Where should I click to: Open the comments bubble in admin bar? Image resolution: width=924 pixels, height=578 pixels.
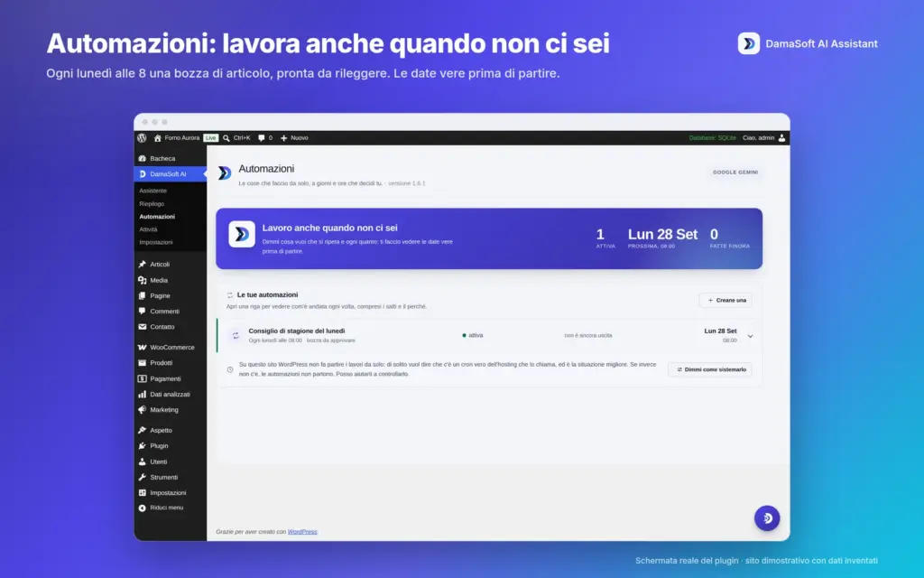(261, 138)
